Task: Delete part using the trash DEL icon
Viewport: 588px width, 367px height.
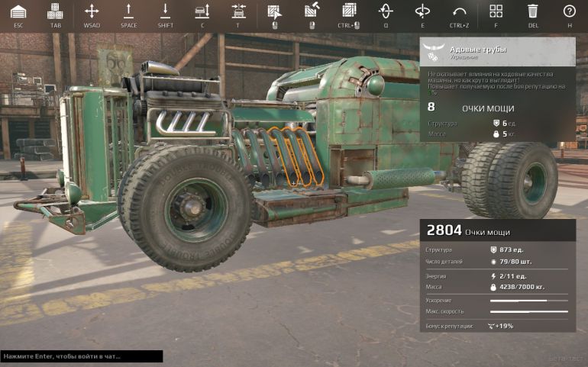Action: click(x=532, y=11)
